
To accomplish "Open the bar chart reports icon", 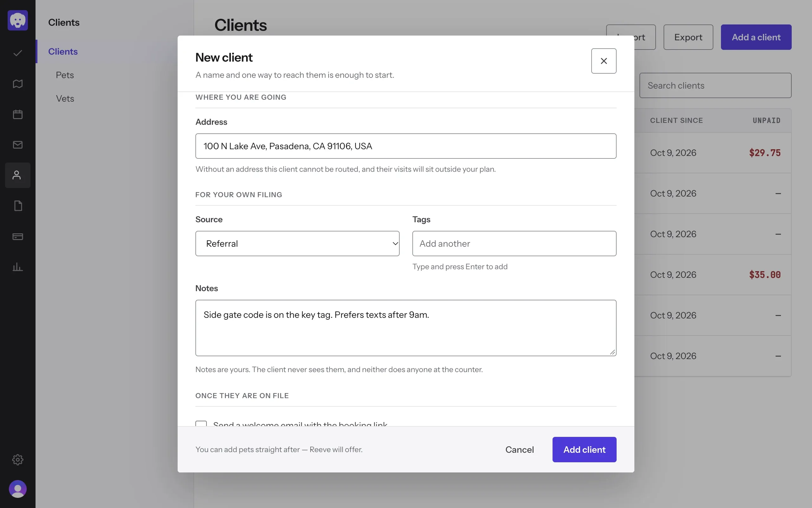I will tap(17, 267).
